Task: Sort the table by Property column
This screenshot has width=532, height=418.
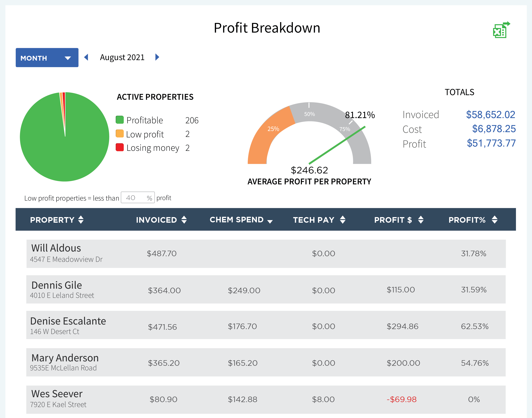Action: pos(80,220)
